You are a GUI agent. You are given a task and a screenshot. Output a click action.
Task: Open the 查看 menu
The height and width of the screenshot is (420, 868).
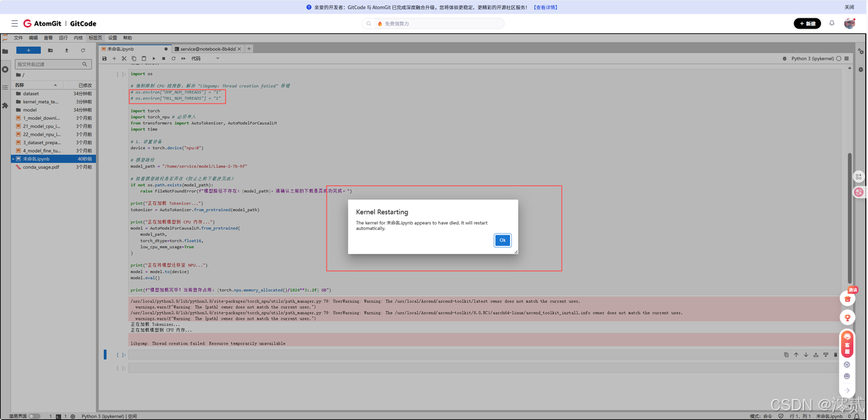[x=48, y=38]
